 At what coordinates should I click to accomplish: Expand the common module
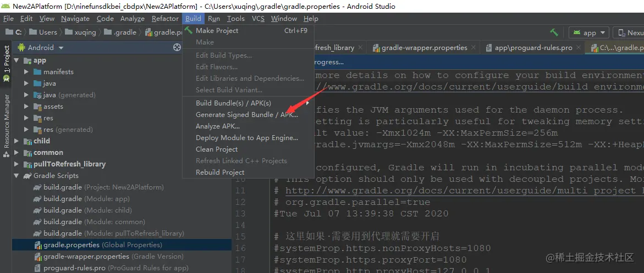16,152
